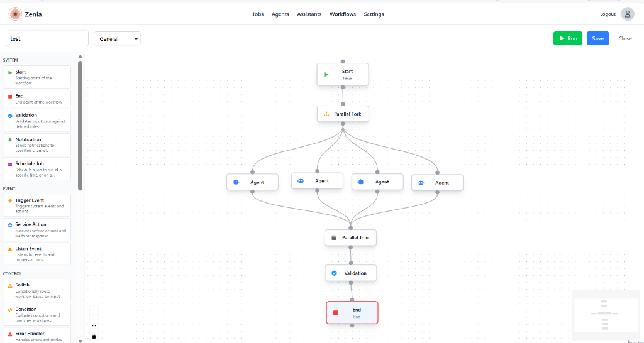Click the blue Save button

coord(597,38)
